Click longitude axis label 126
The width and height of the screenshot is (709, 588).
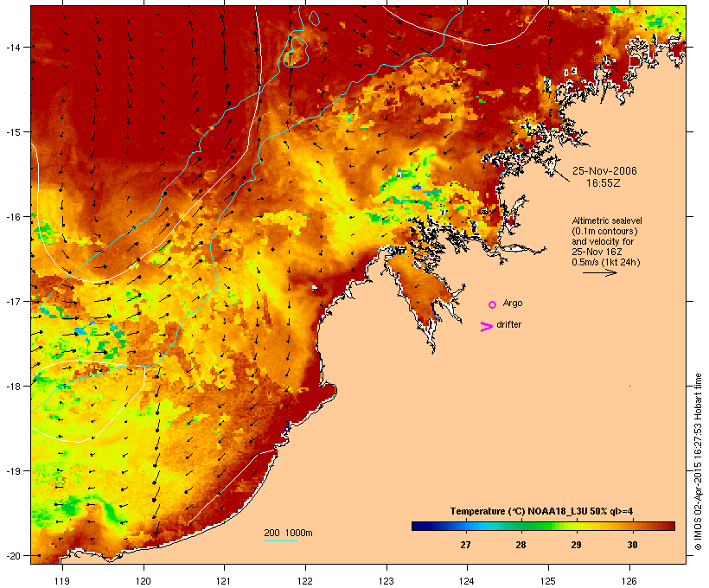coord(629,581)
